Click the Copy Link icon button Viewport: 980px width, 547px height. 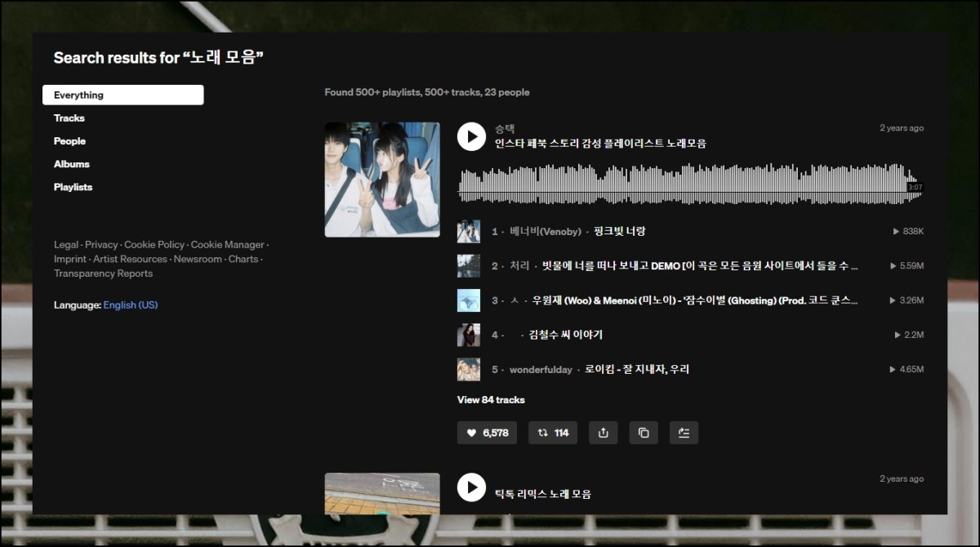pyautogui.click(x=644, y=433)
